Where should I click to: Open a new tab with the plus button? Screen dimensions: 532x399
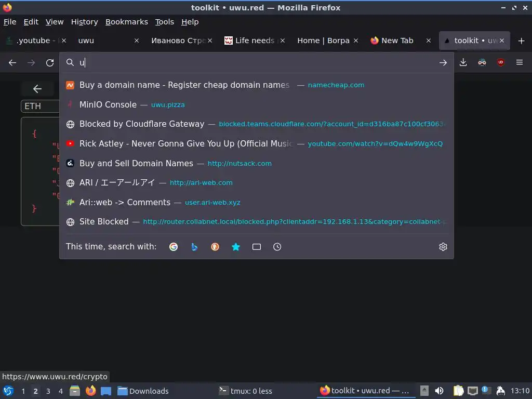coord(522,41)
